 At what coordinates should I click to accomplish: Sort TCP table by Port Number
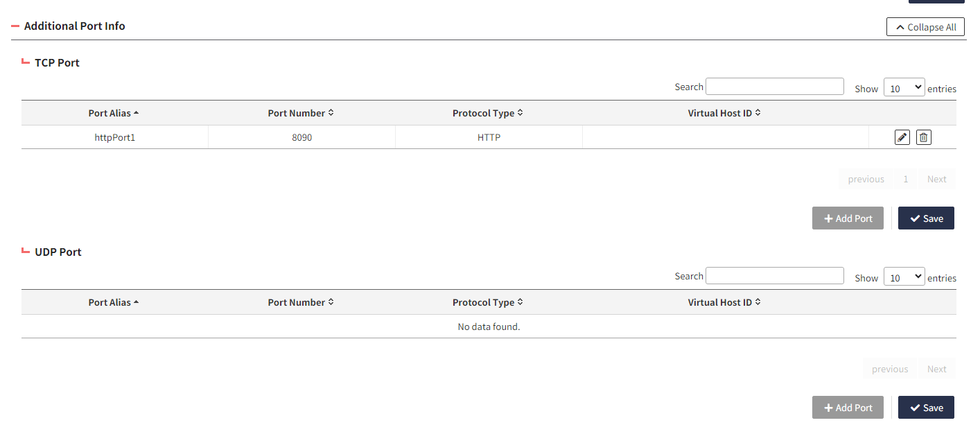click(x=301, y=113)
